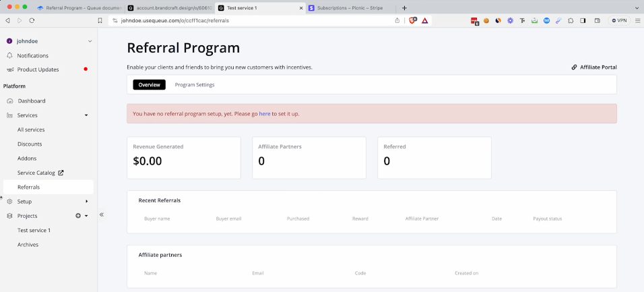Image resolution: width=644 pixels, height=292 pixels.
Task: Click the blue round extension icon
Action: pyautogui.click(x=547, y=20)
